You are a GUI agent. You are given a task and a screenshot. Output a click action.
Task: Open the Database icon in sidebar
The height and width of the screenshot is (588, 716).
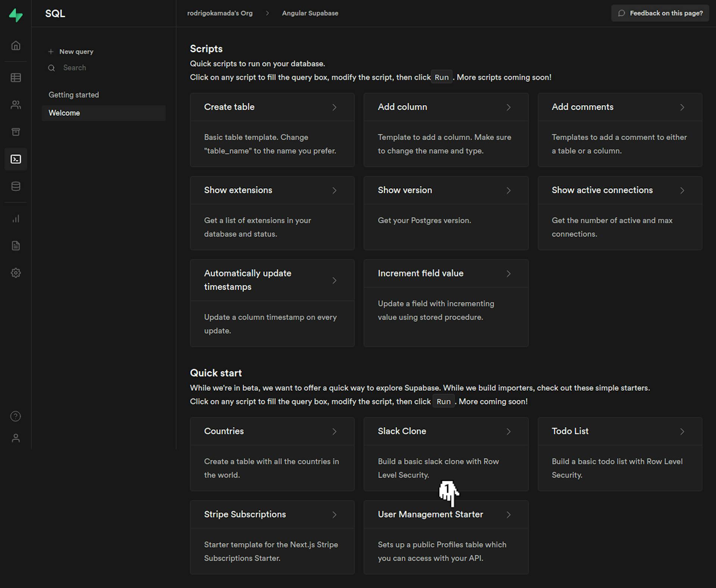click(16, 186)
